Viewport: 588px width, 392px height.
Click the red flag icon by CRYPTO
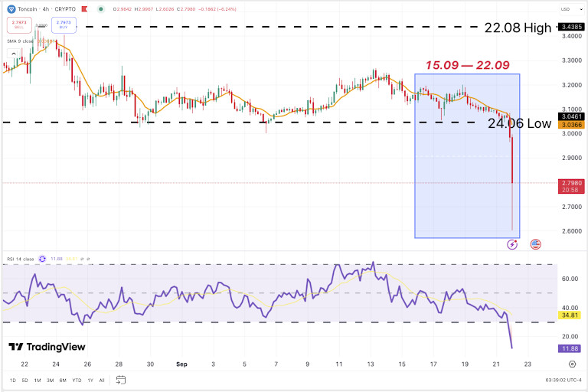(x=84, y=9)
